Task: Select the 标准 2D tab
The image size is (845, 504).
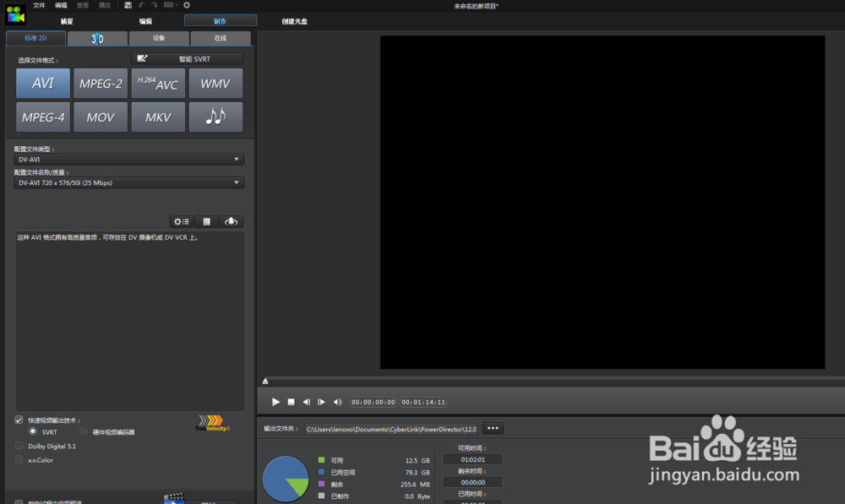Action: 35,38
